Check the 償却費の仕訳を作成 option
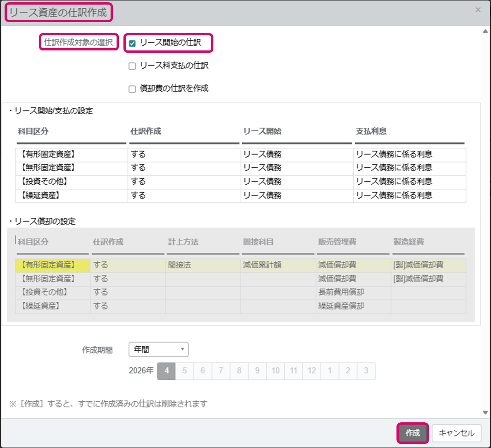The height and width of the screenshot is (448, 491). [133, 89]
